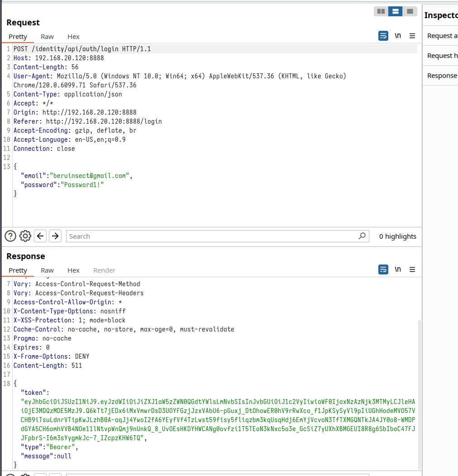Switch Request view to Raw tab

pos(47,37)
